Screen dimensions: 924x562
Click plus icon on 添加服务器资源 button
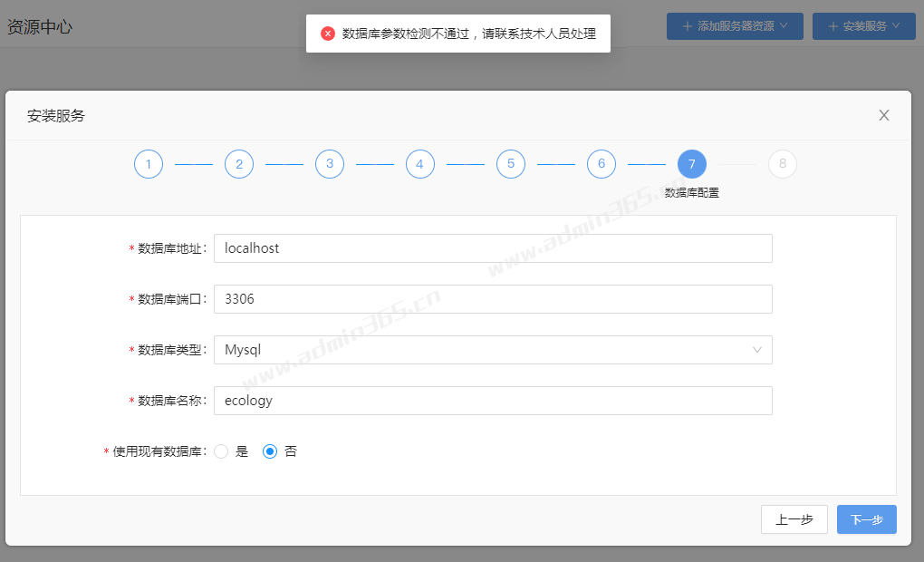pyautogui.click(x=687, y=26)
